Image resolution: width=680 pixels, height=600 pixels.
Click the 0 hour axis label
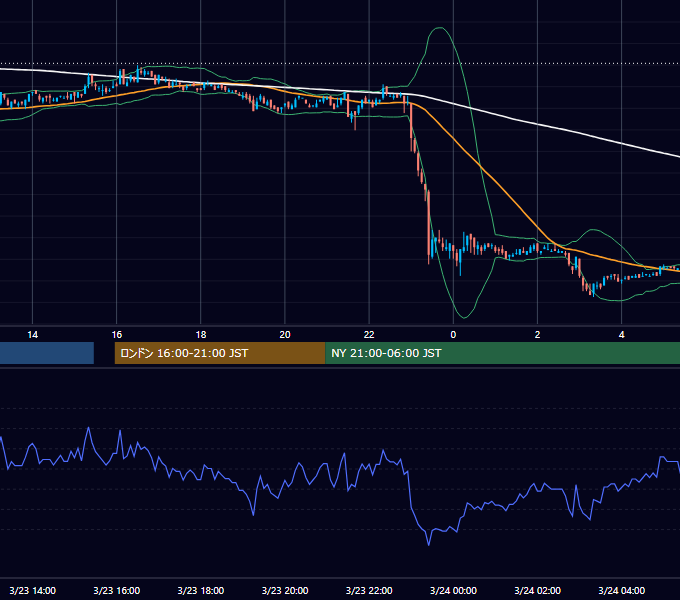click(453, 335)
